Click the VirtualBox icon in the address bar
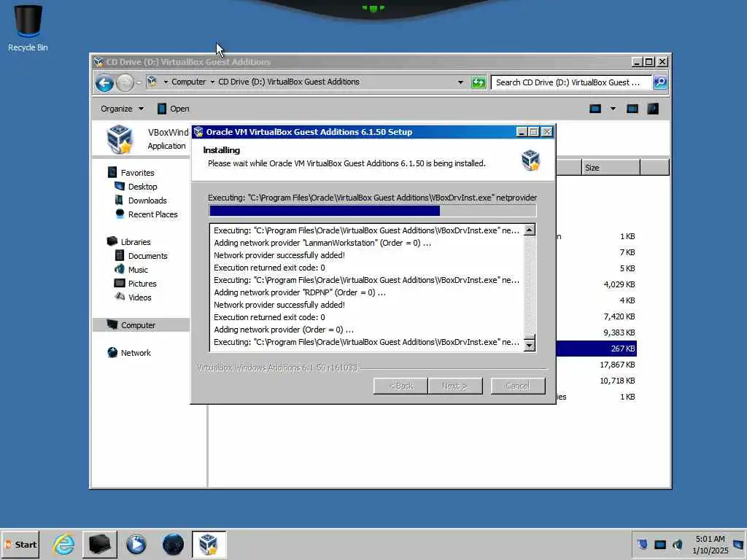This screenshot has height=560, width=747. pyautogui.click(x=152, y=82)
